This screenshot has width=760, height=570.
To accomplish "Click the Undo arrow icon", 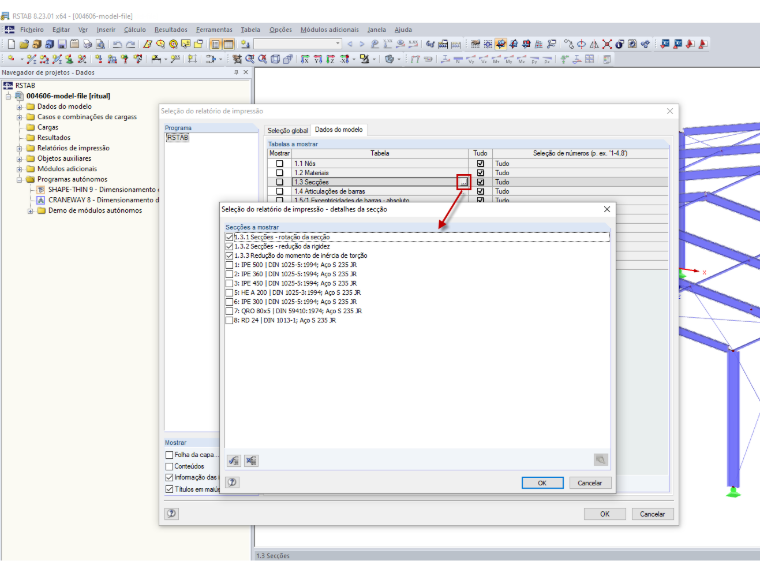I will pyautogui.click(x=117, y=44).
